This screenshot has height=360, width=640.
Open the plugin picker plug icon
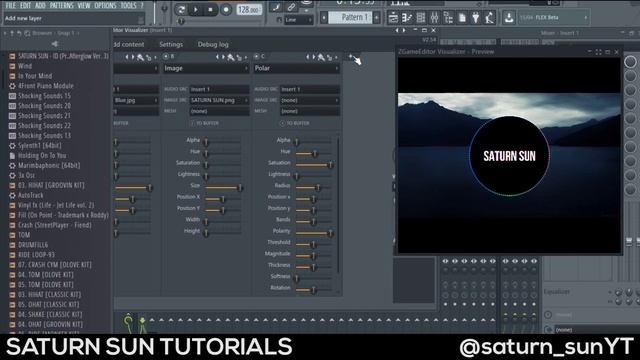tap(476, 18)
